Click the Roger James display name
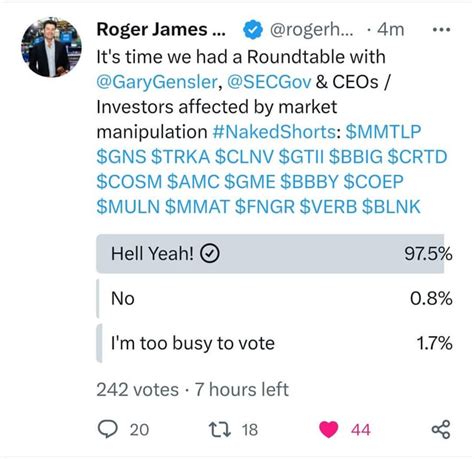474x459 pixels. point(161,30)
